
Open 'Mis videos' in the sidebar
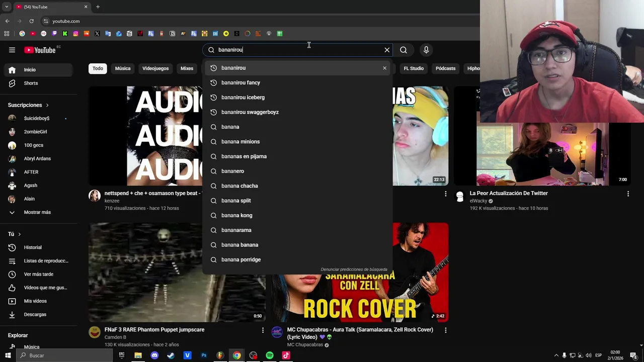[x=38, y=301]
